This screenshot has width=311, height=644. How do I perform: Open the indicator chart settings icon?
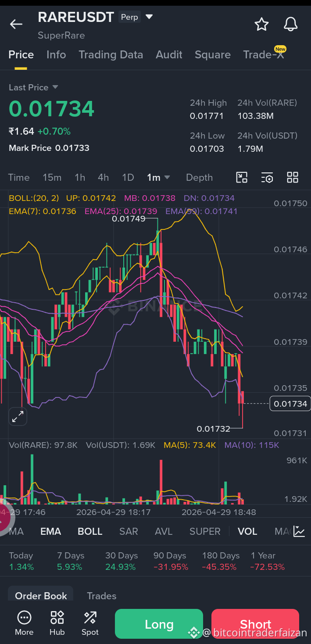point(299,531)
